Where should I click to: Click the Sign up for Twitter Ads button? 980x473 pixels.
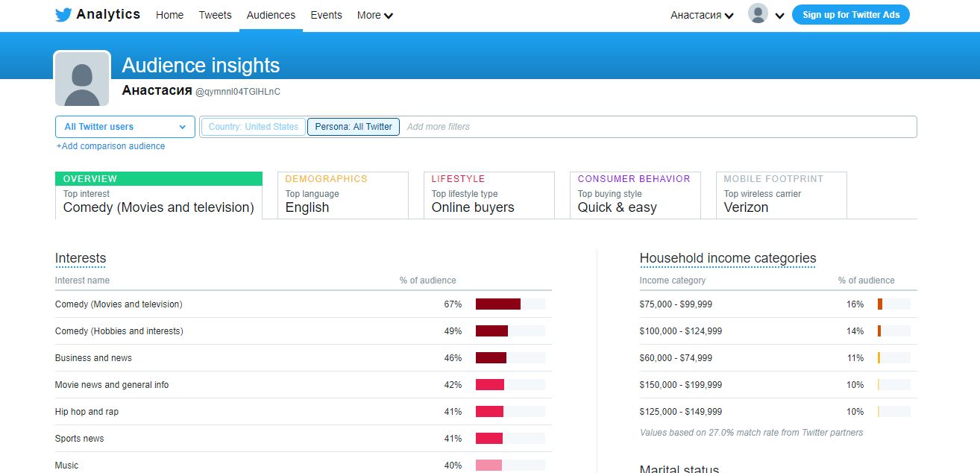coord(850,14)
